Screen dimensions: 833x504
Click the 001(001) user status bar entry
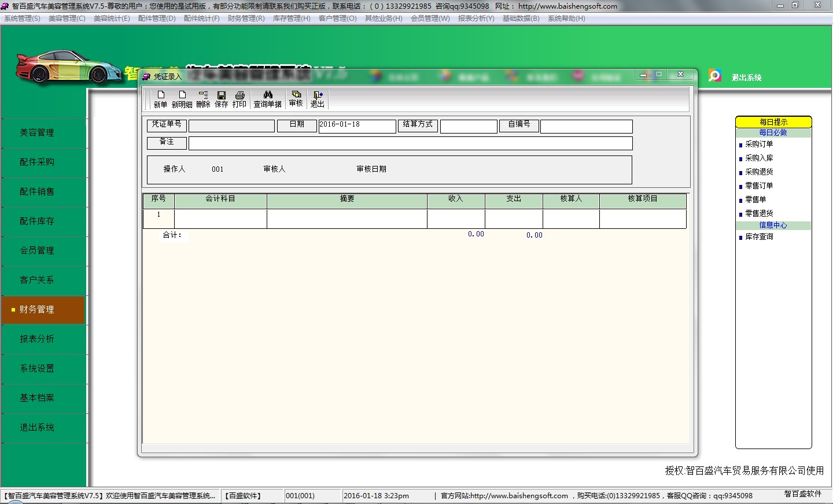coord(300,496)
